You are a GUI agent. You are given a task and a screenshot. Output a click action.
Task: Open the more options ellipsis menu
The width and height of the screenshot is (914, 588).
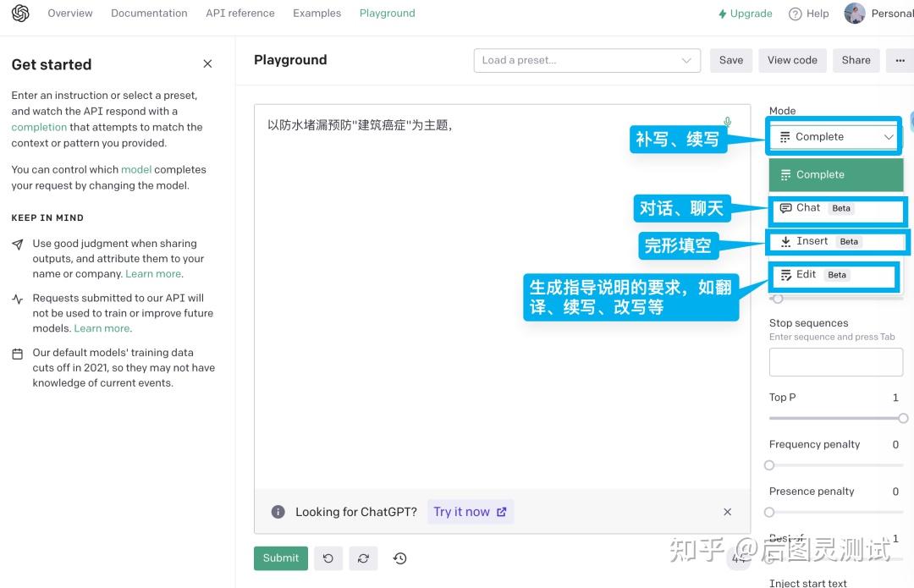coord(900,60)
